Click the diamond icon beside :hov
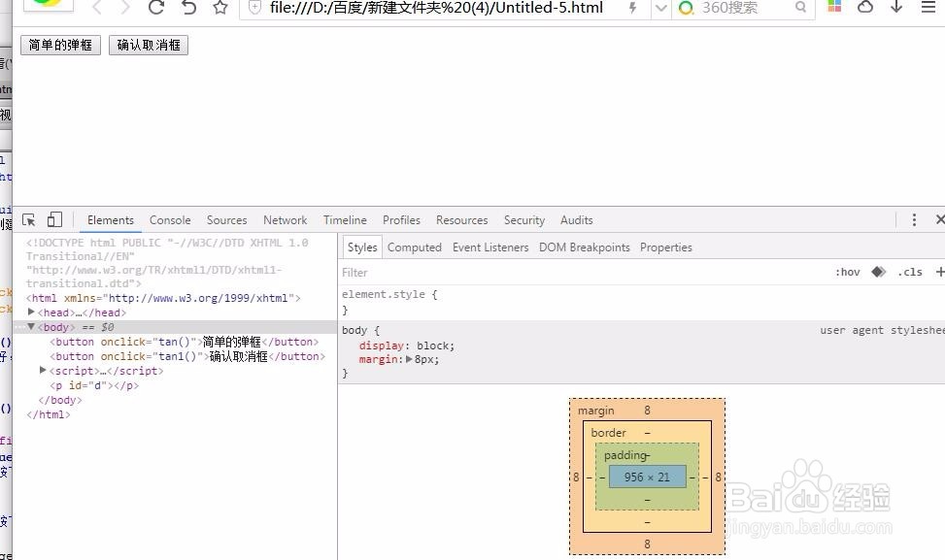Screen dimensions: 945x560 [x=879, y=272]
